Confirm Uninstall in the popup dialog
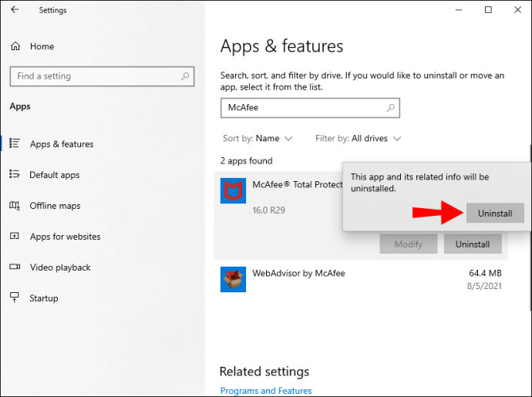This screenshot has height=397, width=532. (495, 213)
